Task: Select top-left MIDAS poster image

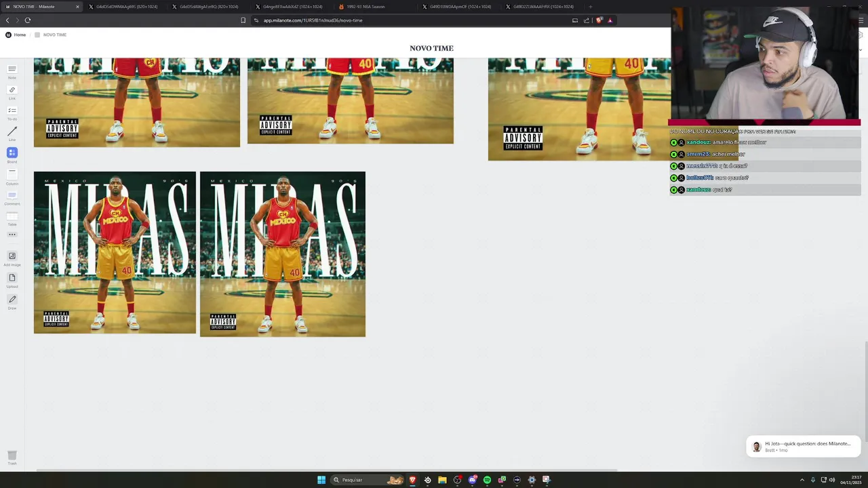Action: [x=137, y=102]
